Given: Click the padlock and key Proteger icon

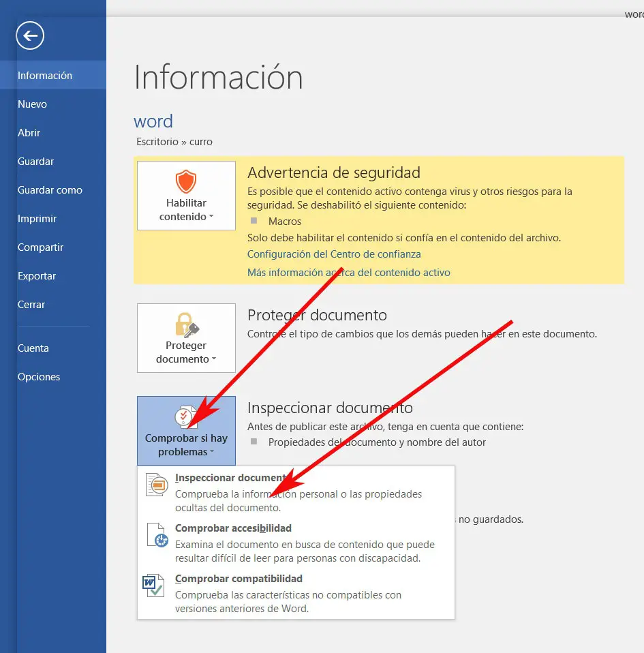Looking at the screenshot, I should (187, 324).
